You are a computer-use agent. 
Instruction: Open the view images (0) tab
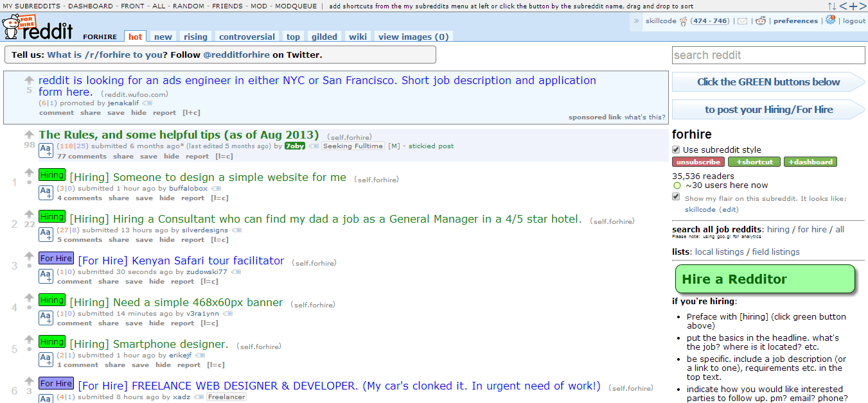pyautogui.click(x=413, y=37)
